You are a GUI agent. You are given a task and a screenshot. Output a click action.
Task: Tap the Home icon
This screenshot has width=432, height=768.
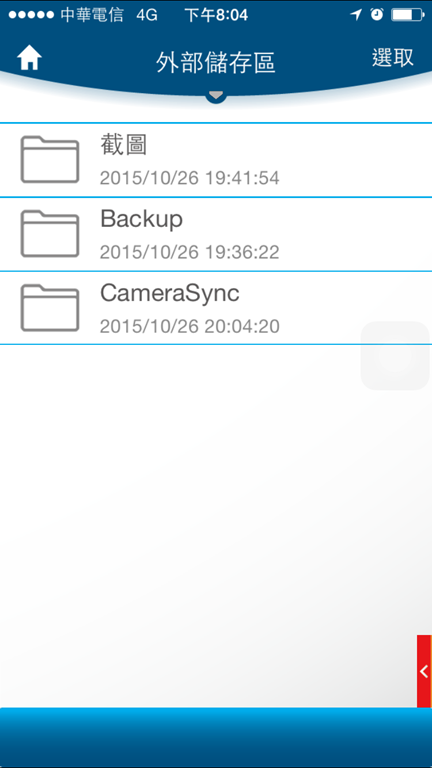pyautogui.click(x=29, y=59)
